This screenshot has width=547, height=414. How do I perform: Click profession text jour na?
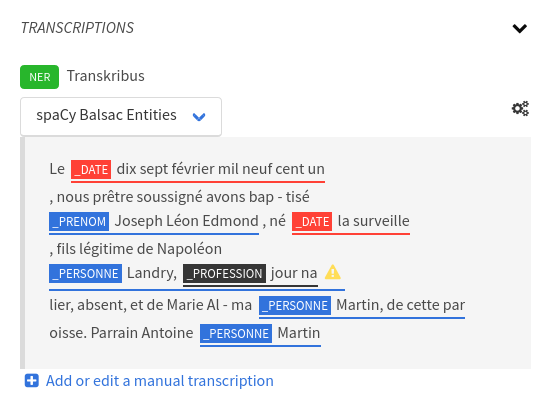click(x=294, y=273)
